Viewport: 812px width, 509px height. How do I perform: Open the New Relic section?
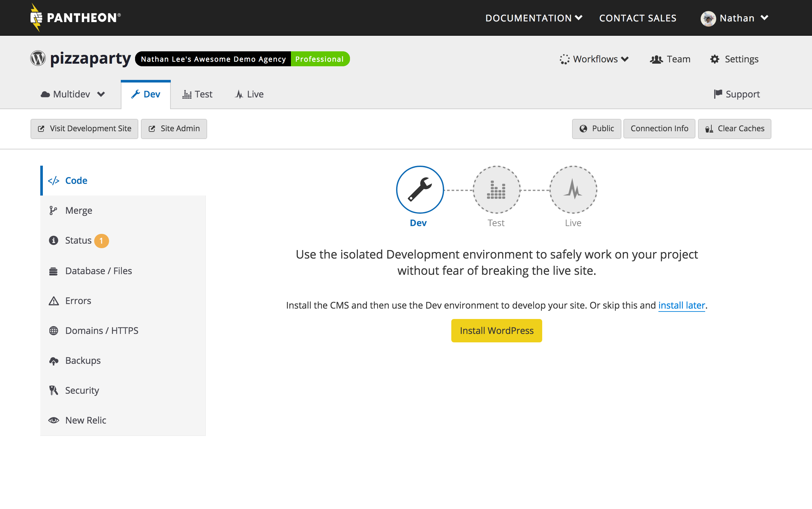click(x=123, y=420)
